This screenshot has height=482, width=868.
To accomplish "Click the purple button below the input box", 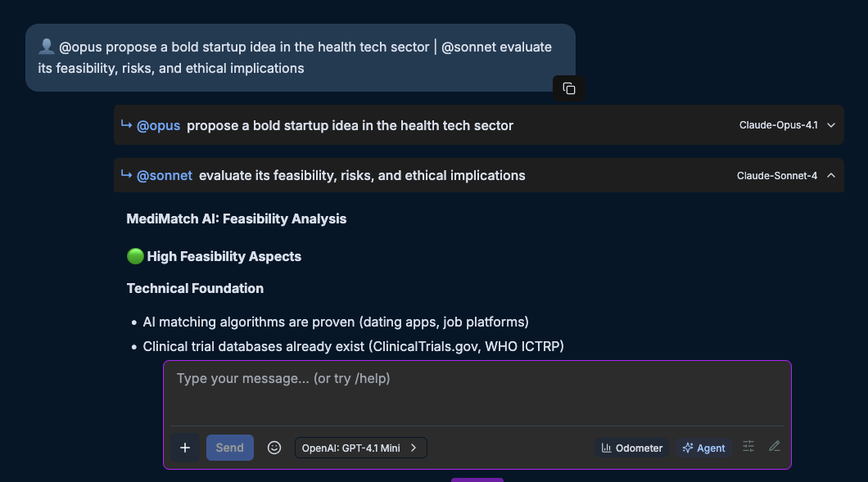I will pyautogui.click(x=477, y=480).
